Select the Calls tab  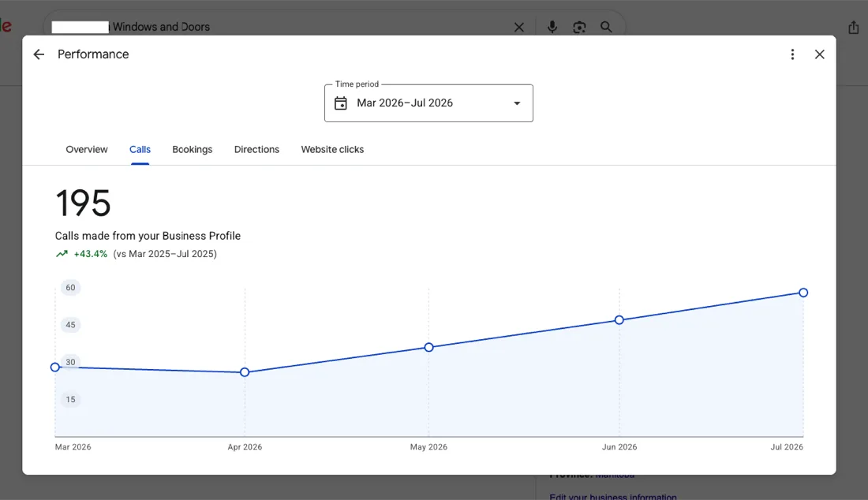[140, 149]
